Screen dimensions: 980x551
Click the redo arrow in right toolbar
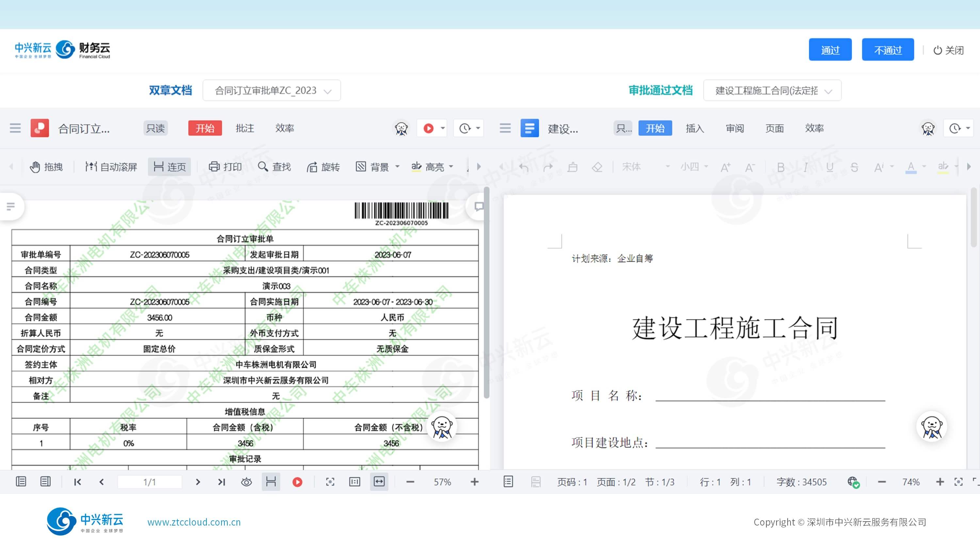tap(548, 167)
